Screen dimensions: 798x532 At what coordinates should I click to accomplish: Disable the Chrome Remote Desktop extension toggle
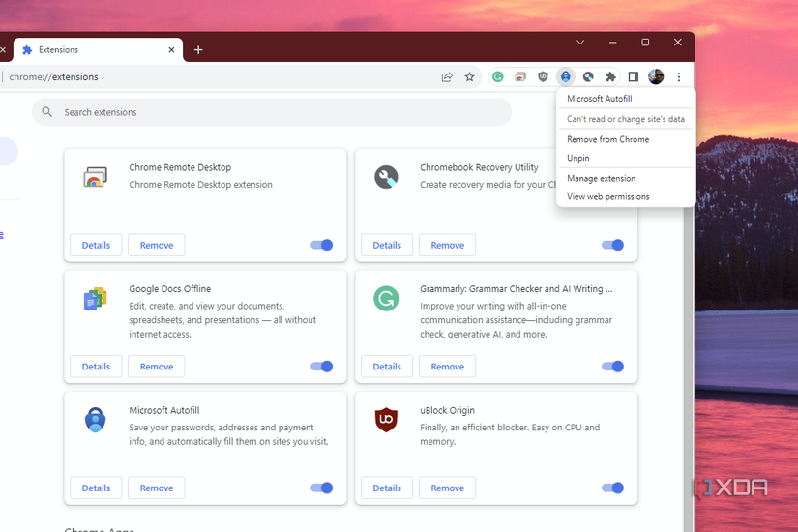pyautogui.click(x=322, y=245)
